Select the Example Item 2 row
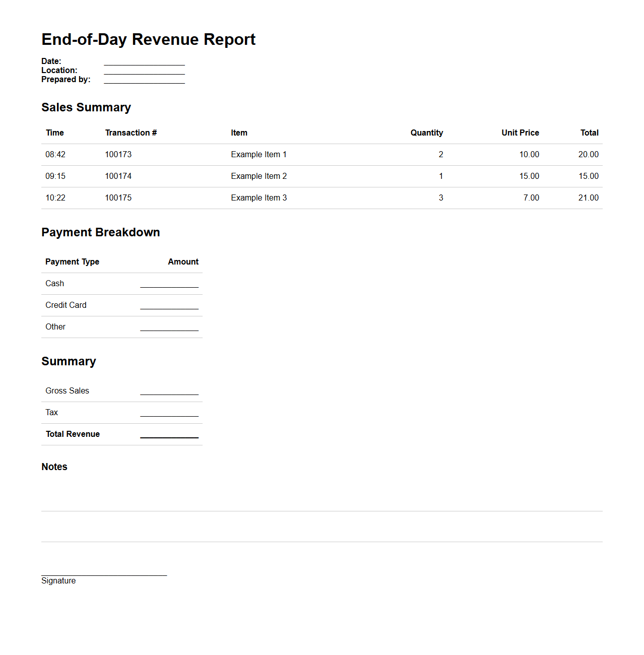Viewport: 644px width, 655px height. pyautogui.click(x=259, y=176)
